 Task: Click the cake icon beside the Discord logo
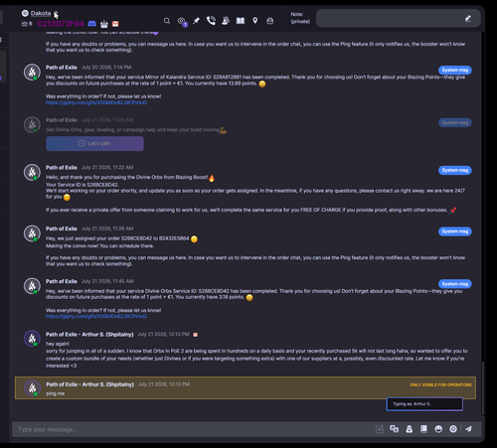(x=104, y=24)
